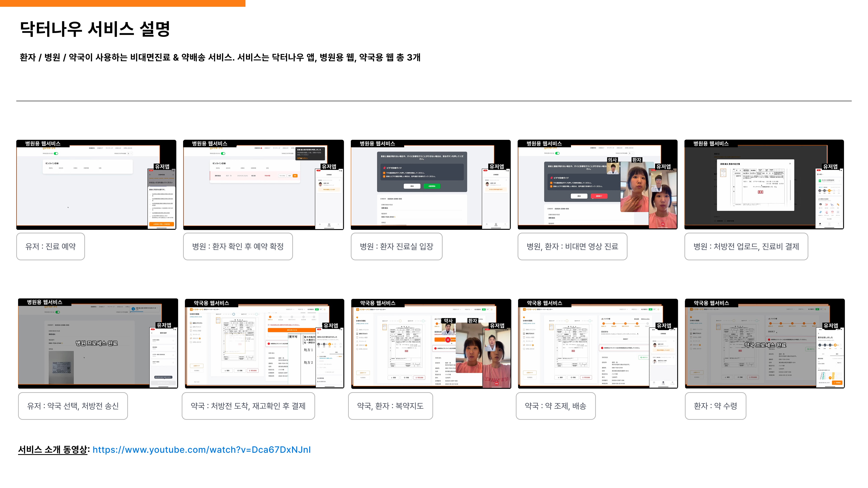Click pharmacist video thumbnail labeled 약사
The image size is (868, 488).
(x=448, y=329)
